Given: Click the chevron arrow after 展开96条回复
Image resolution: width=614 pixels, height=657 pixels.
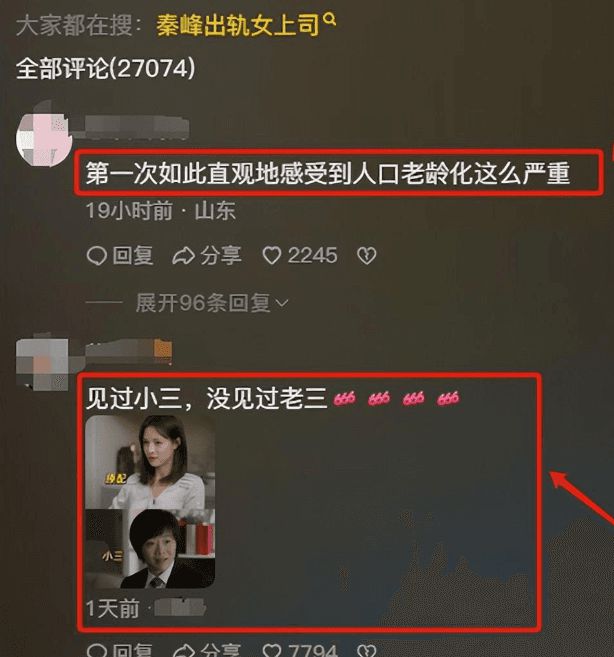Looking at the screenshot, I should pyautogui.click(x=283, y=303).
